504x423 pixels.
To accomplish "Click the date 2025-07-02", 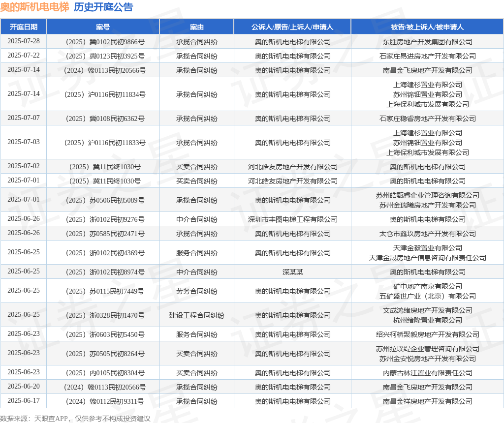I will (24, 166).
